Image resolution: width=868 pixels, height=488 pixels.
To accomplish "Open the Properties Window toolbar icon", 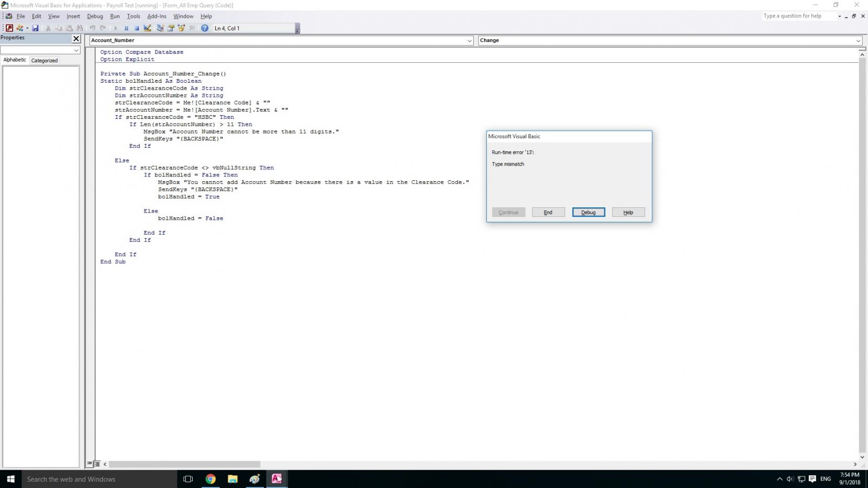I will 171,28.
